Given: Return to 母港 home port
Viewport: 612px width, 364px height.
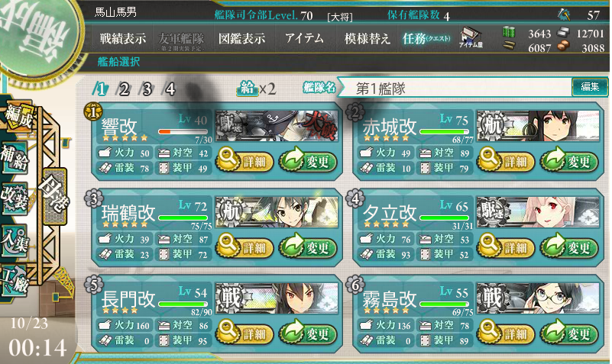Looking at the screenshot, I should coord(55,196).
